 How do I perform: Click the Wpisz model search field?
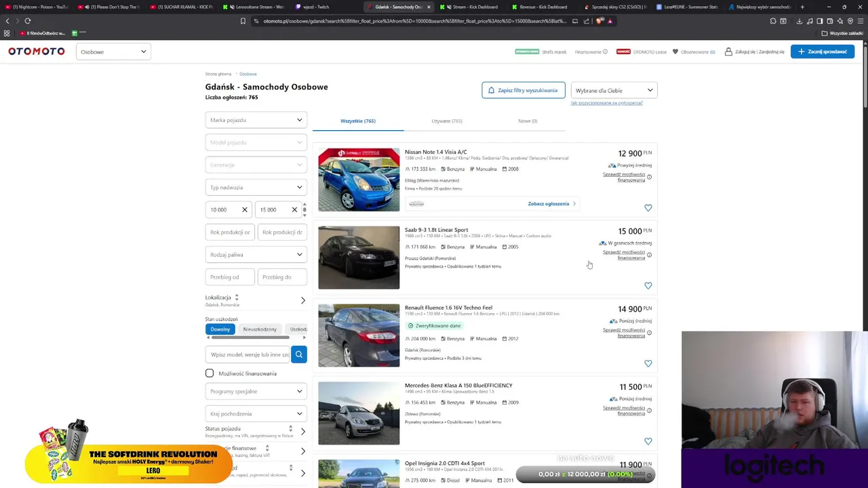click(248, 354)
